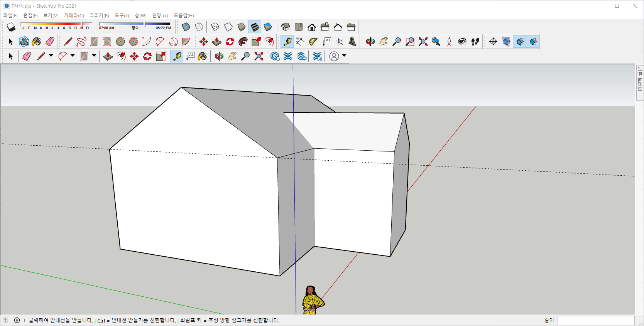The image size is (644, 326).
Task: Switch to Hidden Line style
Action: (228, 27)
